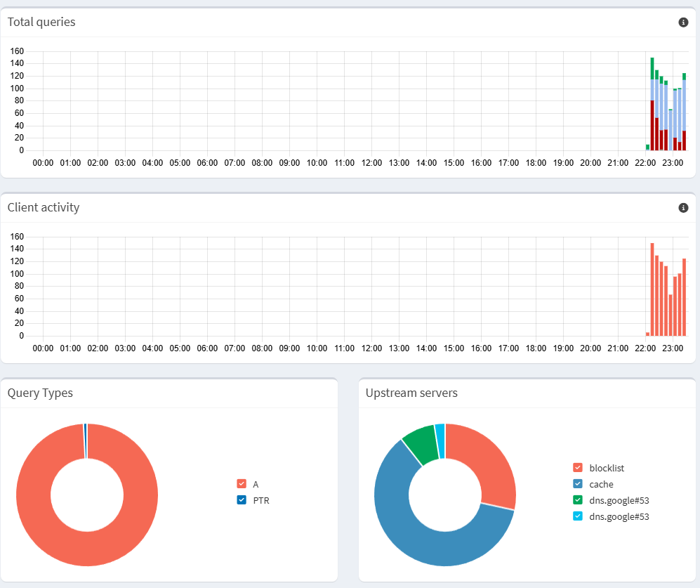Click a red bar in the Client activity chart

tap(653, 288)
